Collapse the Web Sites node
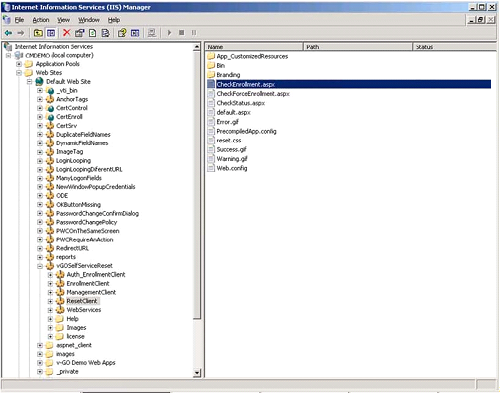This screenshot has height=393, width=500. [19, 73]
